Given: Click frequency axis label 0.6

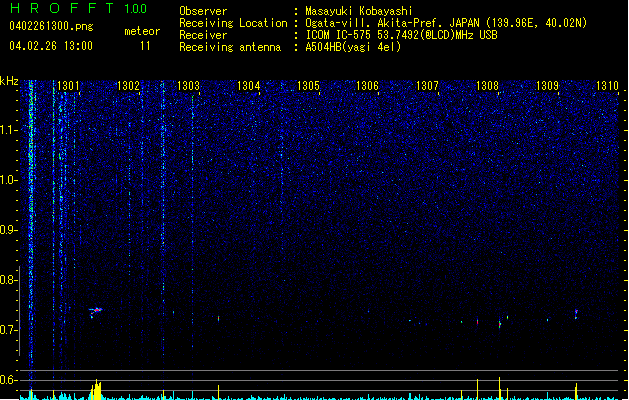Looking at the screenshot, I should point(9,380).
